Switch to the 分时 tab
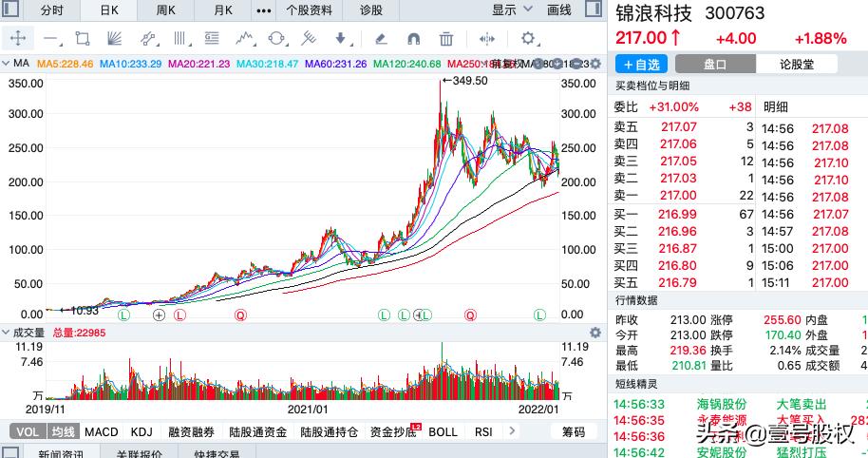The height and width of the screenshot is (458, 868). click(51, 10)
